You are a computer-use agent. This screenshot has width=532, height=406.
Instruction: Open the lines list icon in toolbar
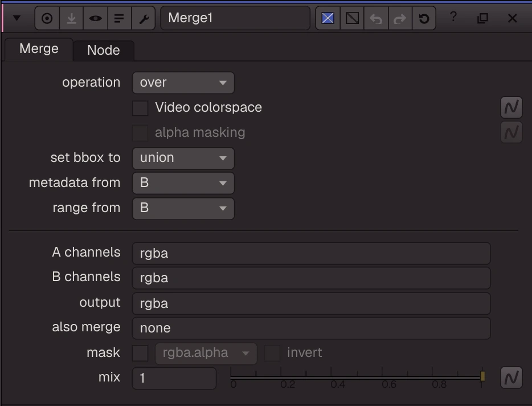119,18
